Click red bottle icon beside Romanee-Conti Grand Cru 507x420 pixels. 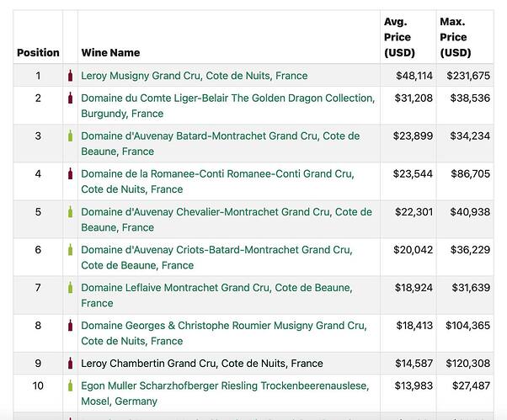point(71,174)
